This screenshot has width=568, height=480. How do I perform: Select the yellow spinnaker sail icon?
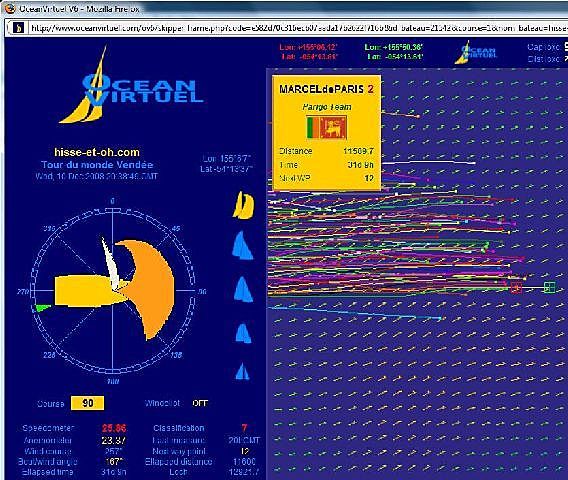click(243, 205)
